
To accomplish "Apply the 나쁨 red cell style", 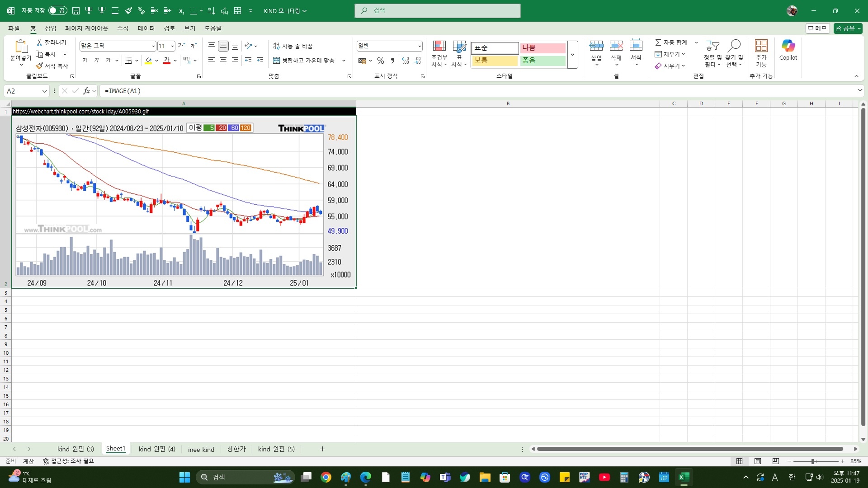I will [x=543, y=48].
